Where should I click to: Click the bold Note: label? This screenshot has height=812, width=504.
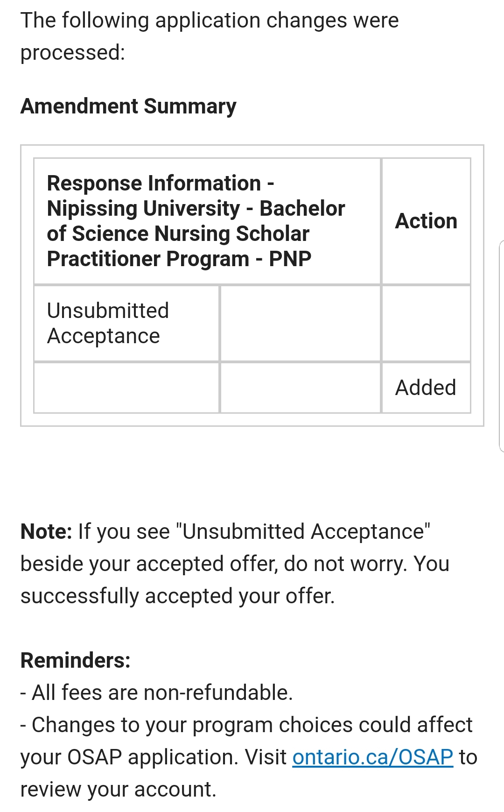pyautogui.click(x=46, y=531)
